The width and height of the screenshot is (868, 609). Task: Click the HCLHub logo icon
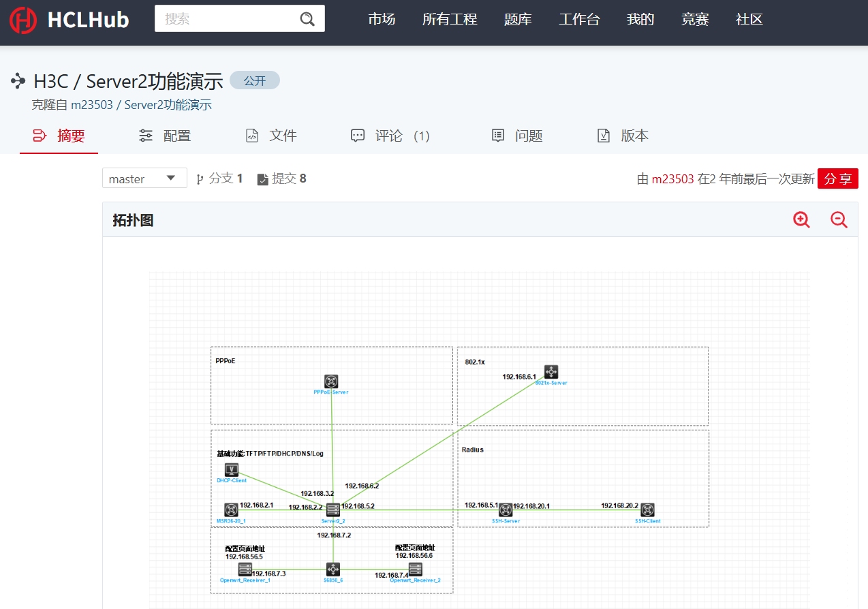click(23, 20)
